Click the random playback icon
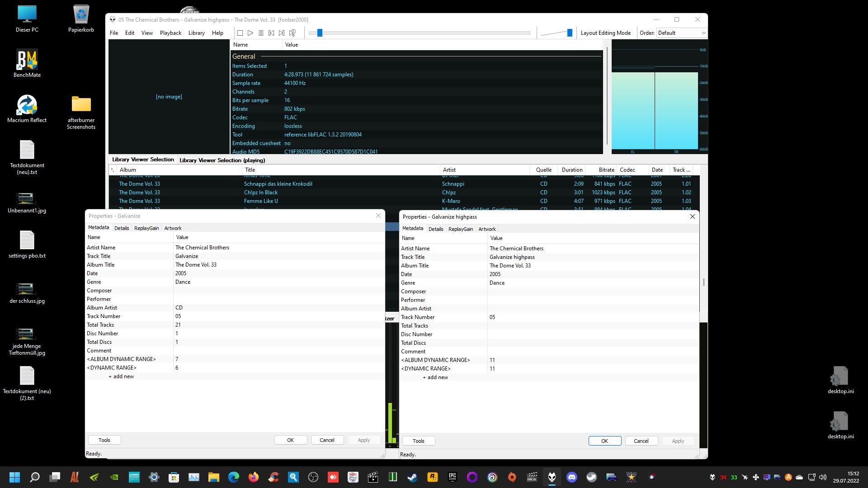868x488 pixels. [x=292, y=33]
